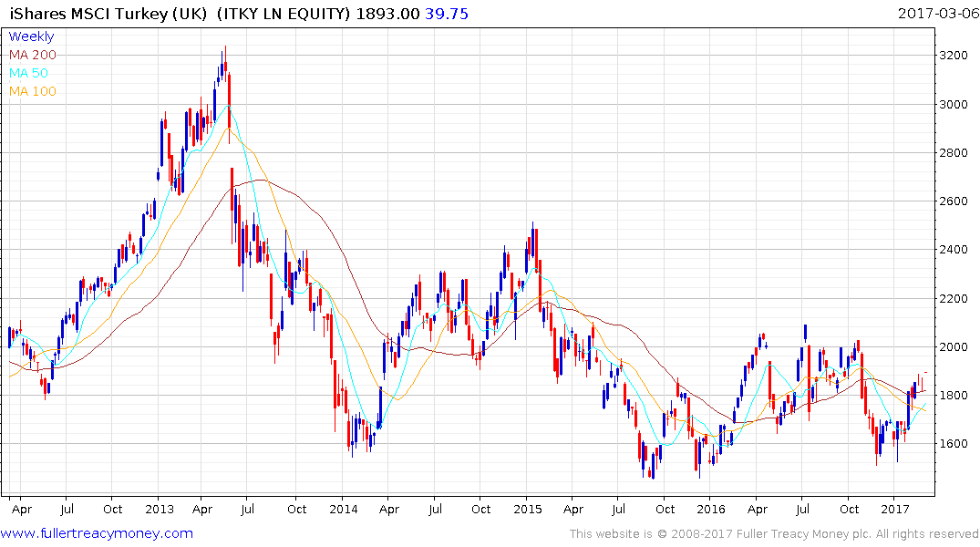Click the 1800 price axis label

954,395
